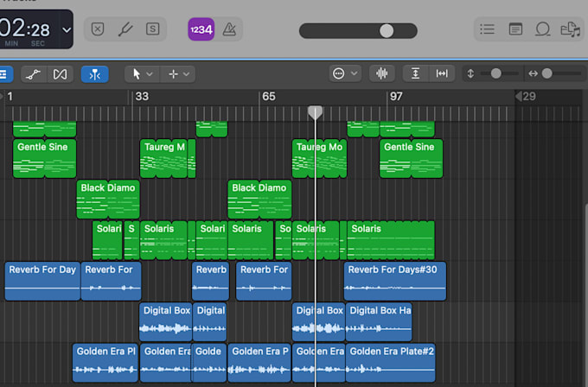Open the Tuner

pos(125,29)
